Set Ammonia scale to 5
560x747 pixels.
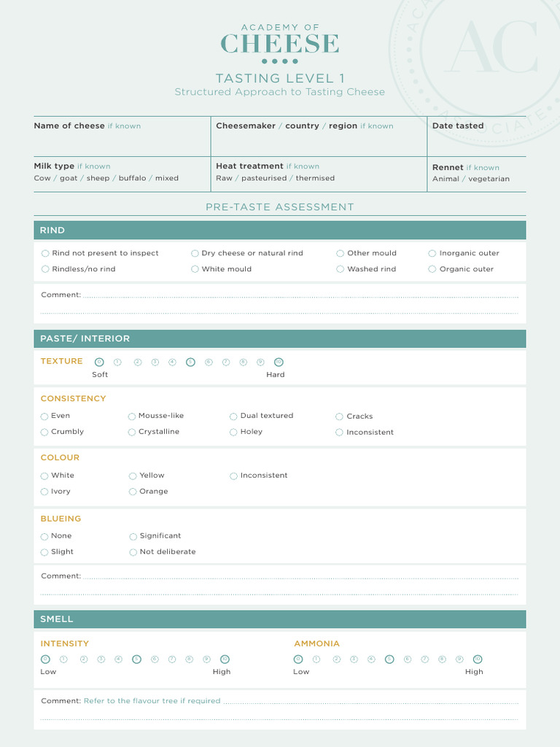[x=389, y=659]
